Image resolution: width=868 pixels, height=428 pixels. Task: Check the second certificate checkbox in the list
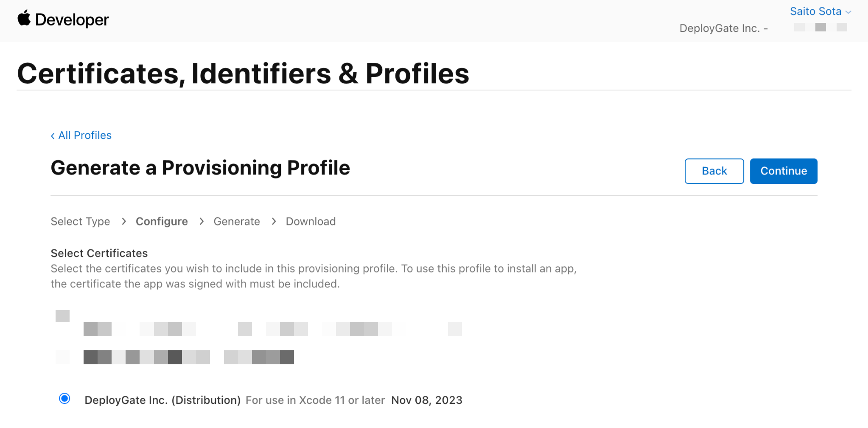coord(62,357)
